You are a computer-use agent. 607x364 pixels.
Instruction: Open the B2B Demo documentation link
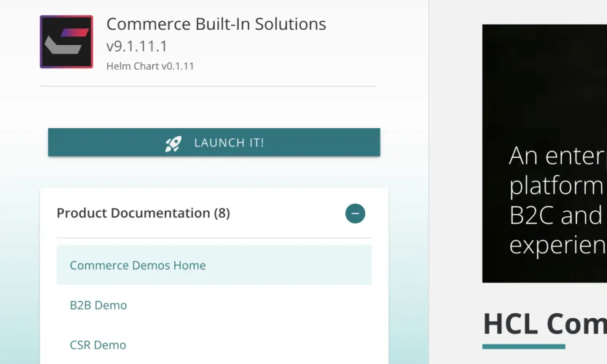[x=98, y=305]
